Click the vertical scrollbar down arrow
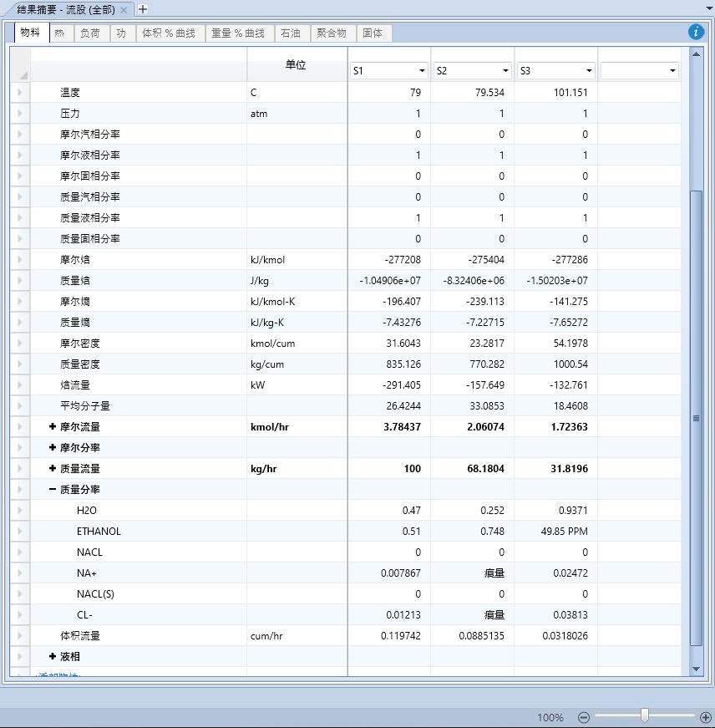 pyautogui.click(x=697, y=669)
